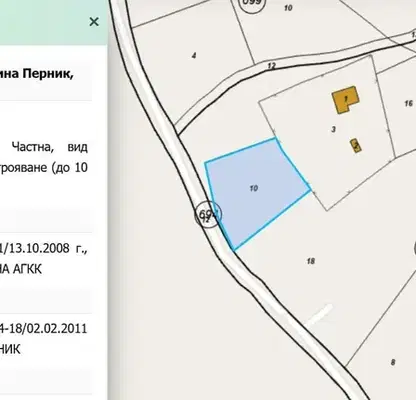Click the orange building labeled 1

coord(346,99)
